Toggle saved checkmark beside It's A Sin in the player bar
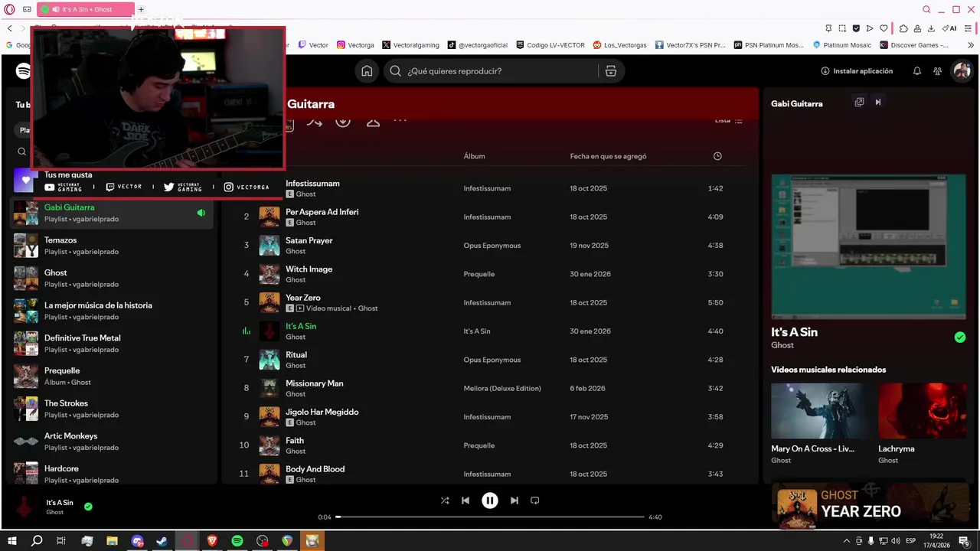 click(x=88, y=507)
